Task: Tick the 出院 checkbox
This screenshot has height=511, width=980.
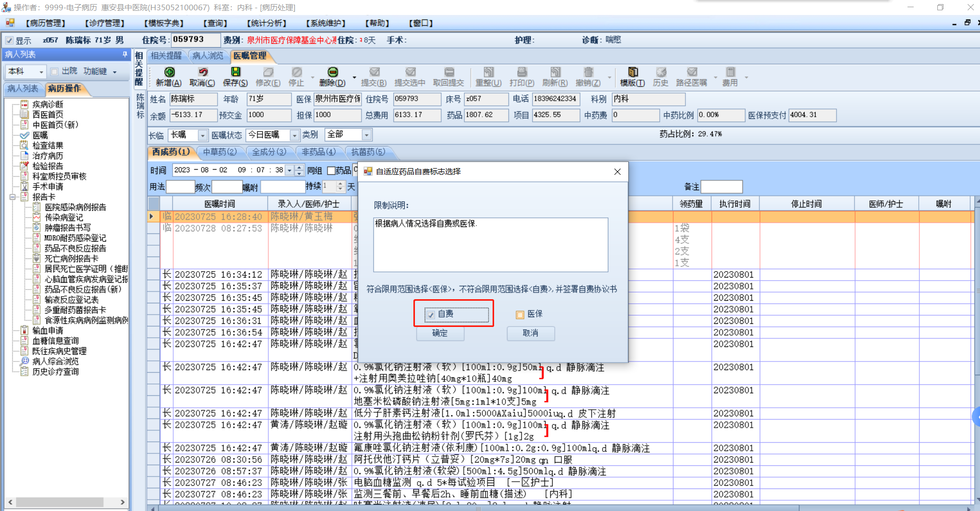Action: [x=55, y=71]
